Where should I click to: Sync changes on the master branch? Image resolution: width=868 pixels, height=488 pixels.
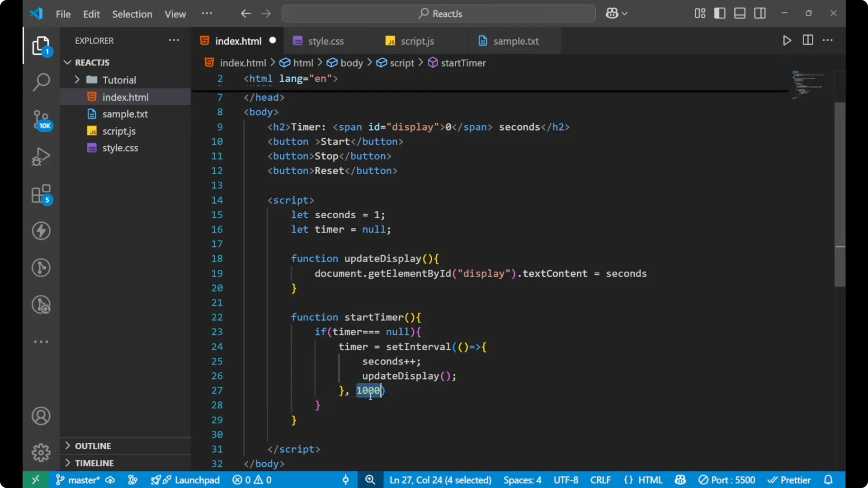point(110,480)
